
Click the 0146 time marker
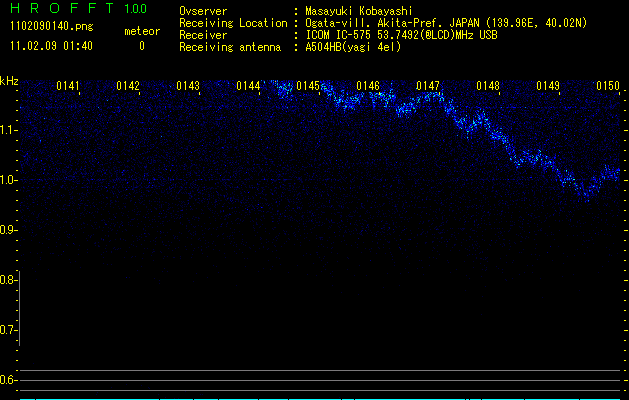coord(368,86)
